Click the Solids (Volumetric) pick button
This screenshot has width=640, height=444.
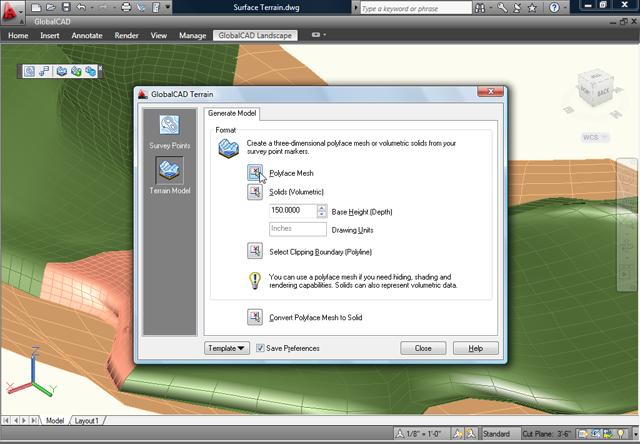pyautogui.click(x=256, y=192)
